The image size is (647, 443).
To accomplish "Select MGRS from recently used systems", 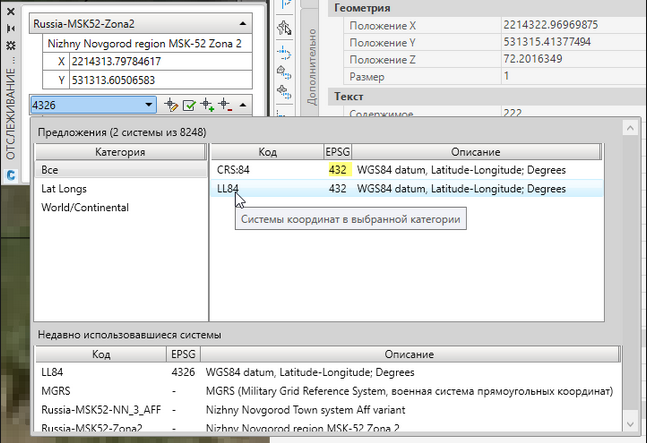I will (x=56, y=390).
